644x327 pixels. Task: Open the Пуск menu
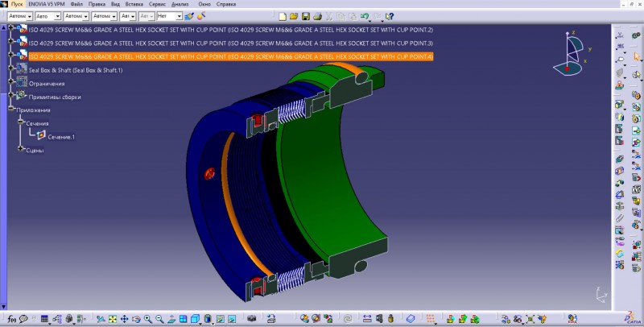coord(17,4)
